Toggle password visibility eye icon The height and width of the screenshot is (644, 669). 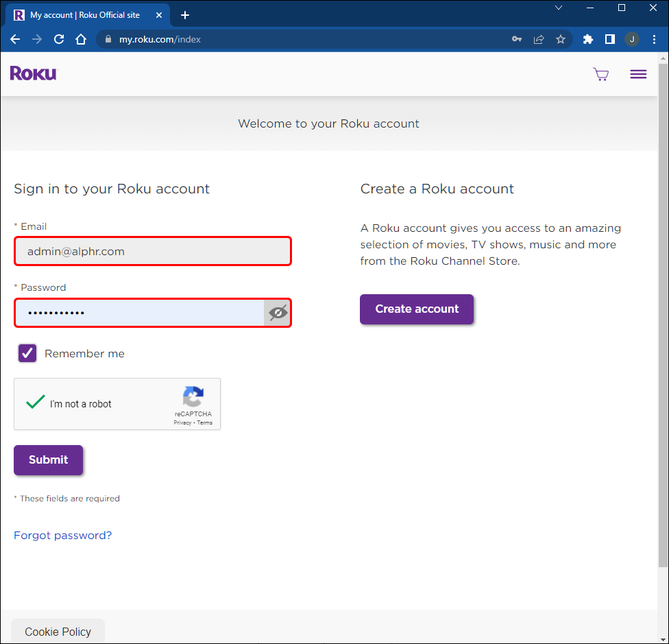point(278,313)
